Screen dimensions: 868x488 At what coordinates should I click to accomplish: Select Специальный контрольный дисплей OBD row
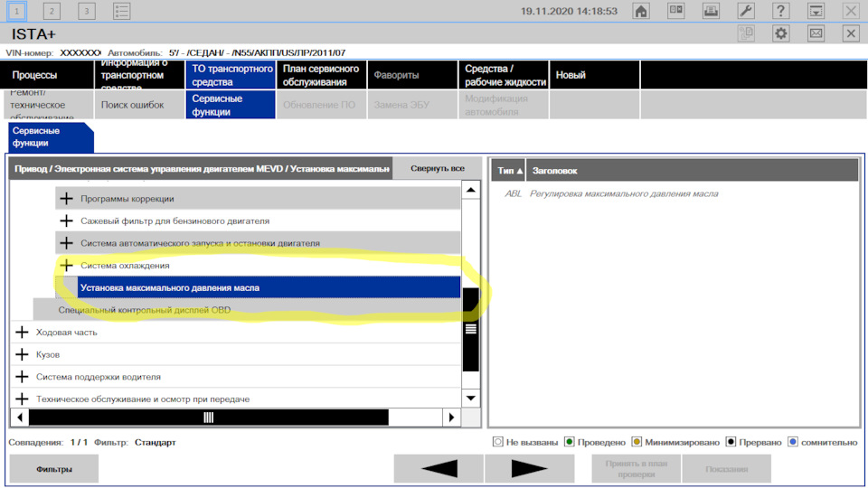tap(246, 310)
